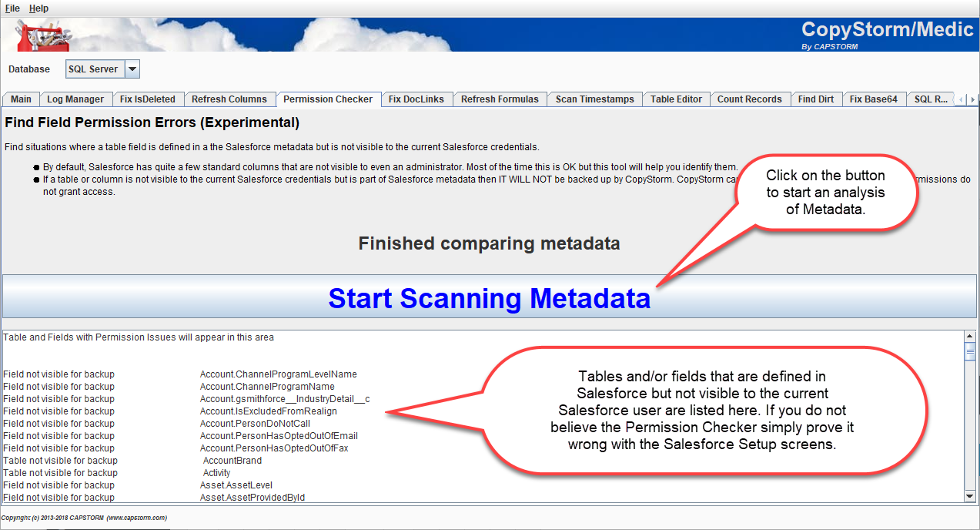
Task: Click the Activity table entry
Action: pos(217,473)
